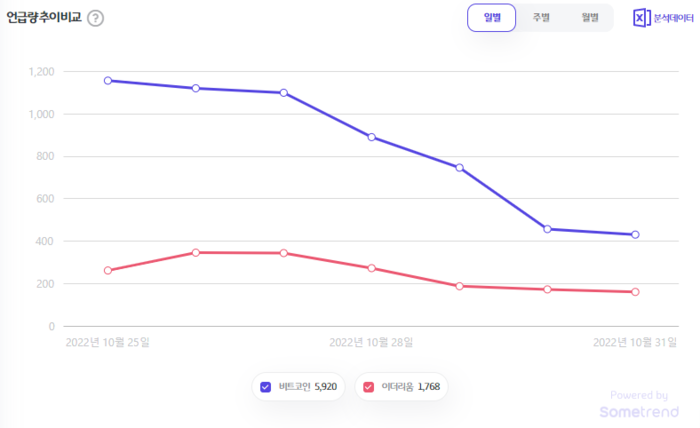Toggle the 이더리움 legend checkbox
The image size is (700, 428).
click(369, 387)
